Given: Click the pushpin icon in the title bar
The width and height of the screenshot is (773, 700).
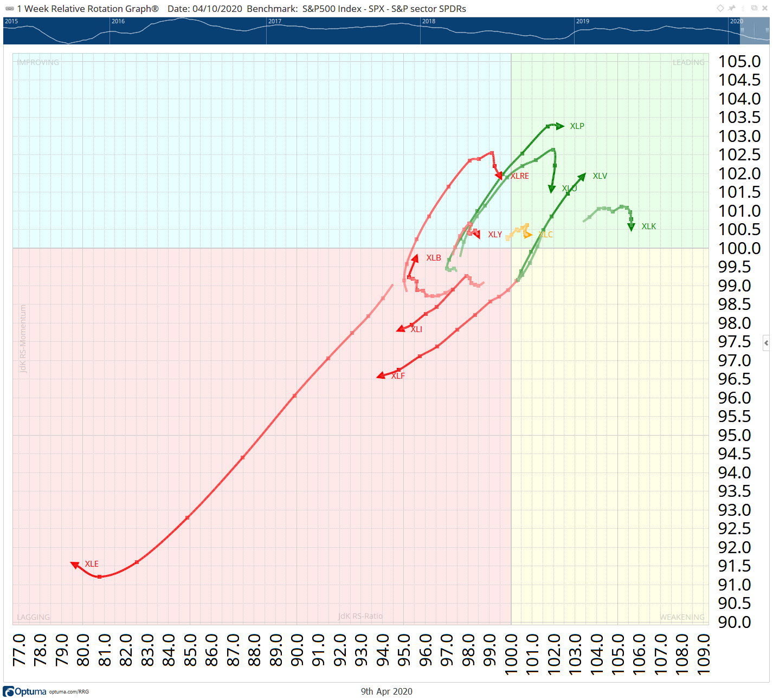Looking at the screenshot, I should pyautogui.click(x=732, y=8).
